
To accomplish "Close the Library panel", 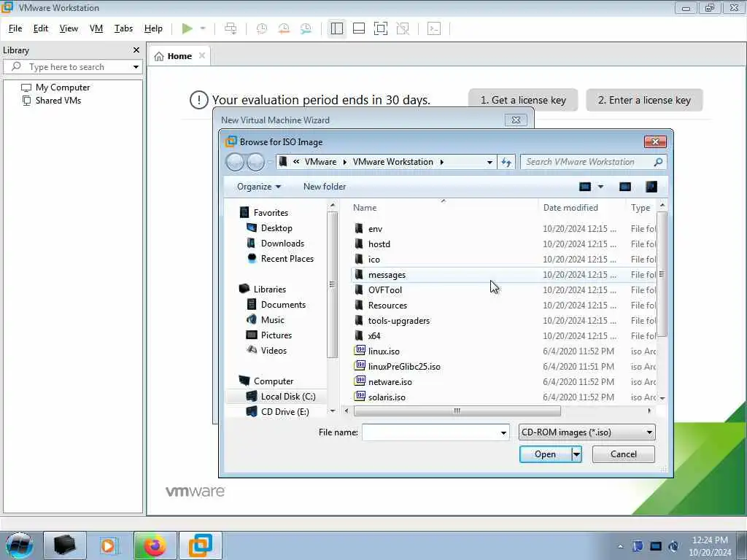I will tap(136, 50).
